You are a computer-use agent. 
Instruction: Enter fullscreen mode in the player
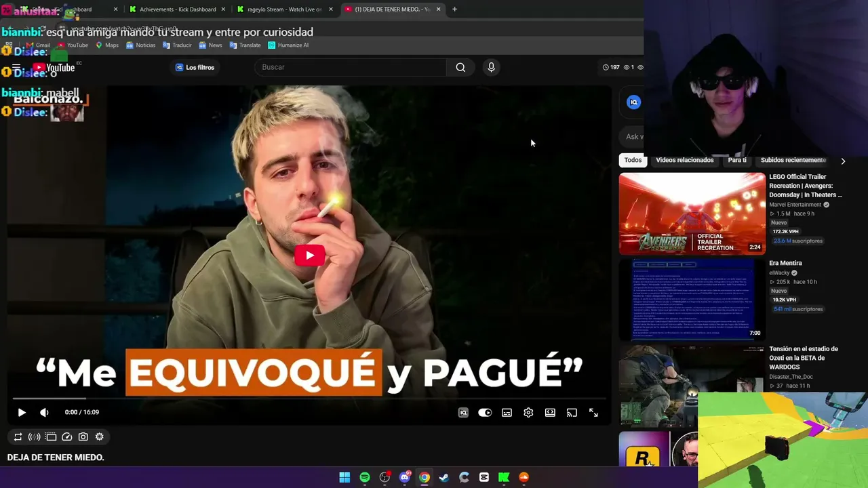[x=593, y=412]
